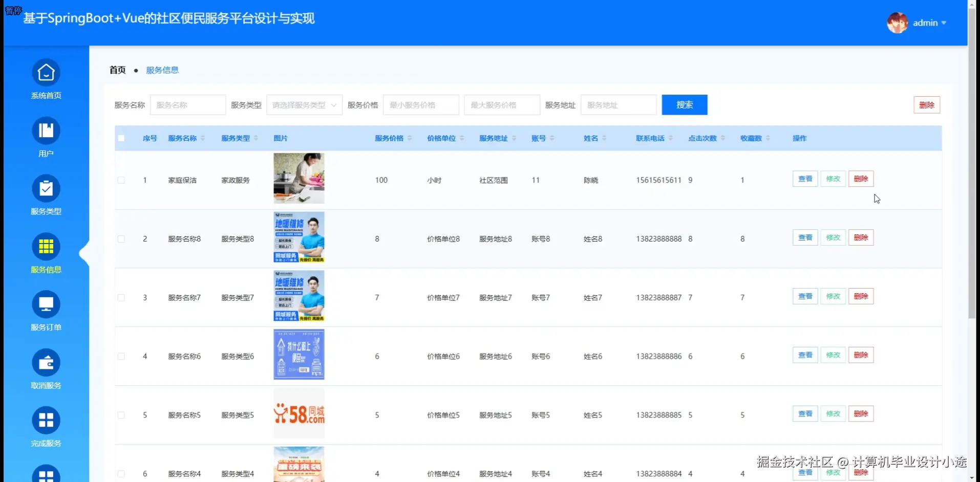Open the 58同城 image in 服务名称5 row
Image resolution: width=980 pixels, height=482 pixels.
[299, 413]
